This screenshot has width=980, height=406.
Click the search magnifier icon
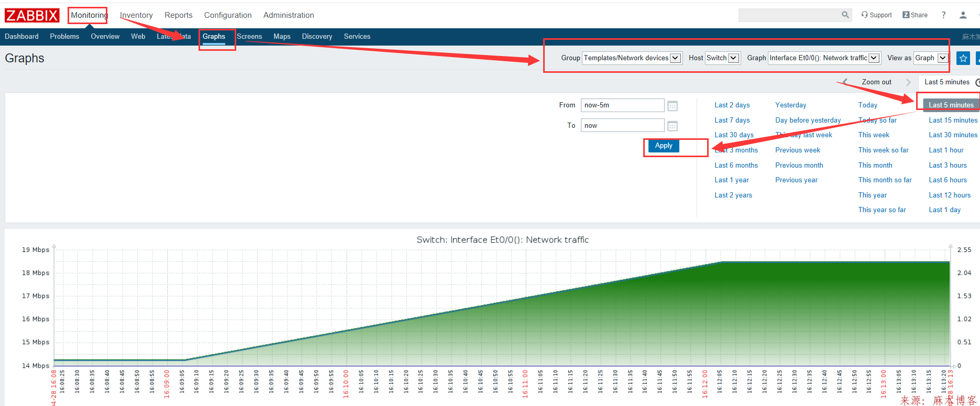pos(845,15)
